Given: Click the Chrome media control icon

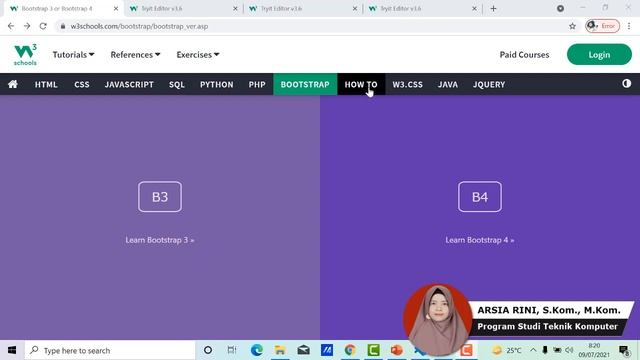Looking at the screenshot, I should click(x=560, y=9).
